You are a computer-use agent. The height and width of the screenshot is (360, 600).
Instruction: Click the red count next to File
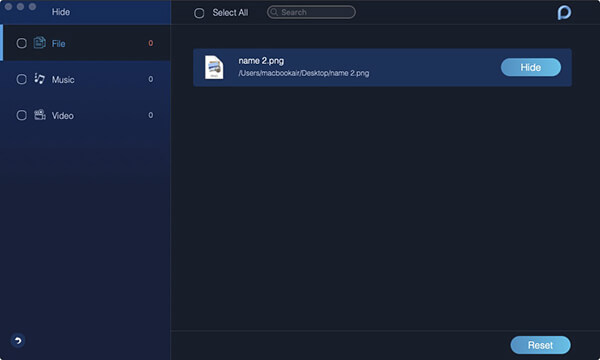click(151, 43)
